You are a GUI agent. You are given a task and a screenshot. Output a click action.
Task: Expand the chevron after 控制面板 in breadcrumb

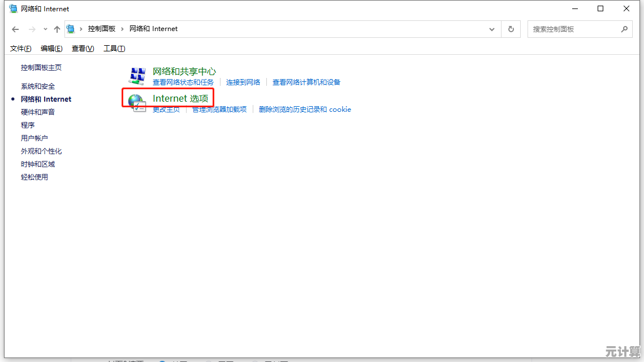click(x=122, y=29)
